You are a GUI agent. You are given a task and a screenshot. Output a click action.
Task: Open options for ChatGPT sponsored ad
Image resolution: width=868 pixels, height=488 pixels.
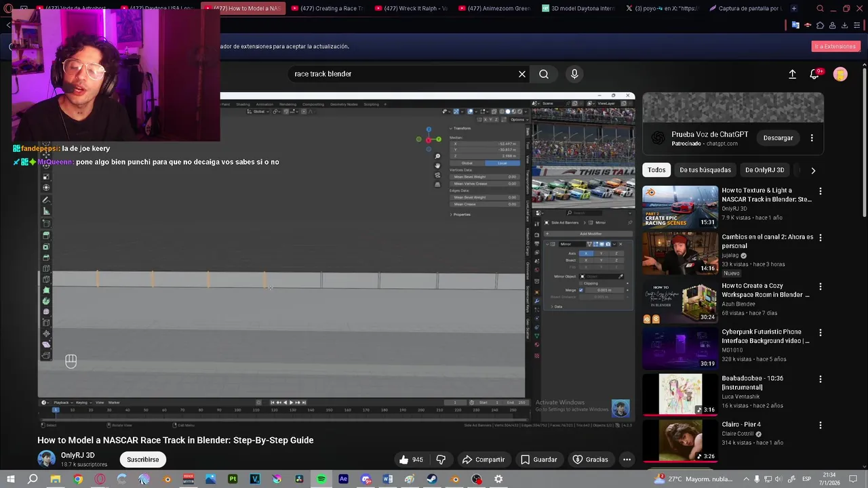coord(812,138)
